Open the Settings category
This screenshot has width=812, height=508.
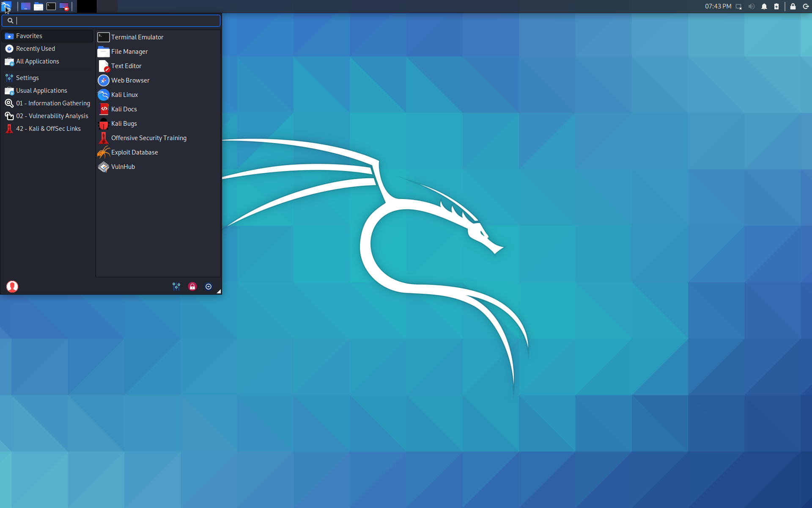(x=47, y=78)
